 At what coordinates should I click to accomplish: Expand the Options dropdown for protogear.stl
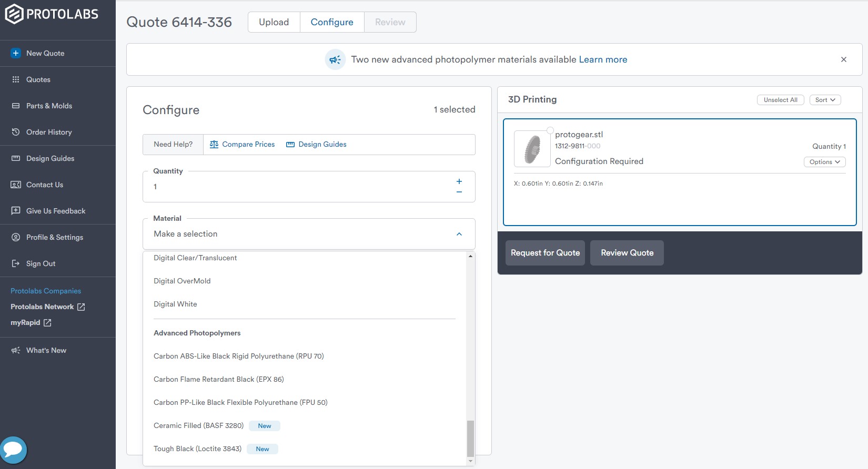(x=824, y=162)
